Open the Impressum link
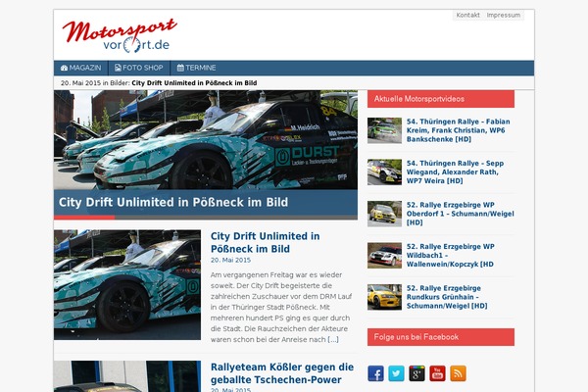Image resolution: width=588 pixels, height=392 pixels. [x=504, y=15]
